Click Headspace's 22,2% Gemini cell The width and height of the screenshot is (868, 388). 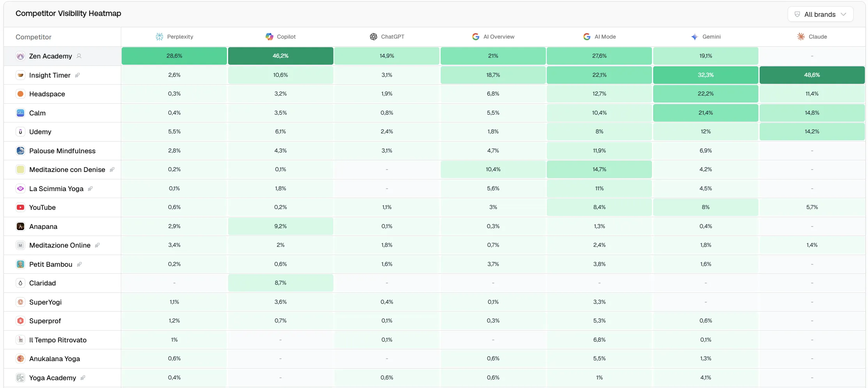pos(706,94)
